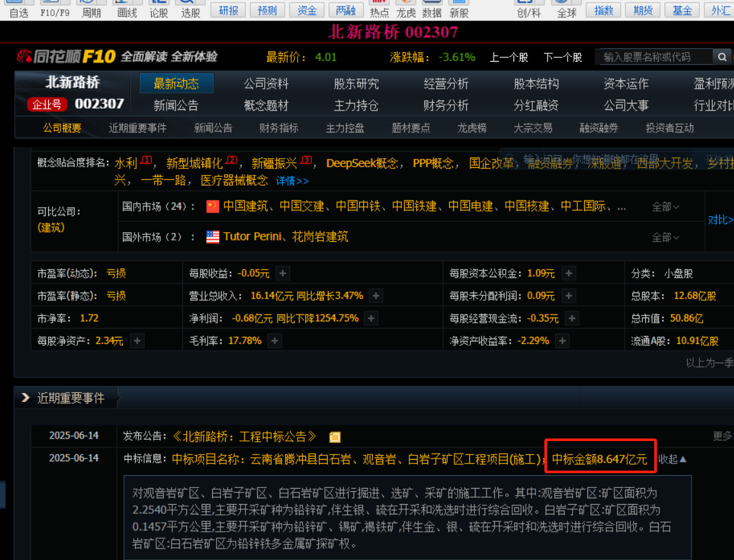Go to the previous stock 上一个股
Image resolution: width=734 pixels, height=560 pixels.
pos(509,57)
